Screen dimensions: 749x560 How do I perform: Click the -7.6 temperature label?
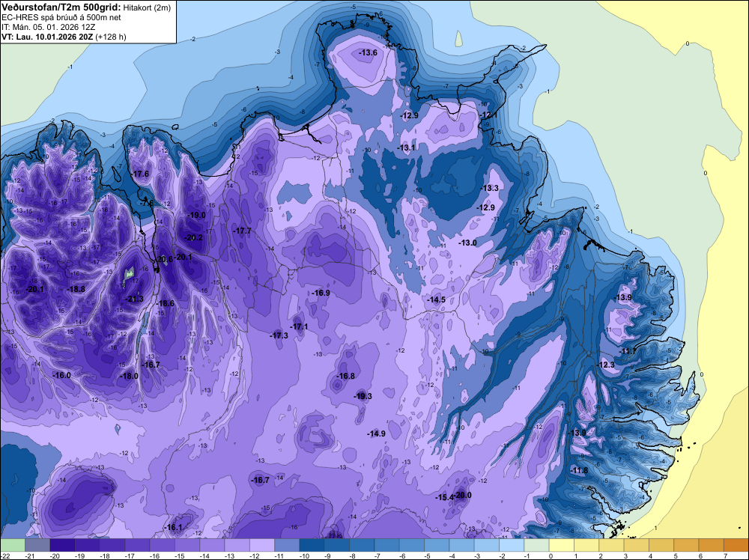tap(147, 204)
